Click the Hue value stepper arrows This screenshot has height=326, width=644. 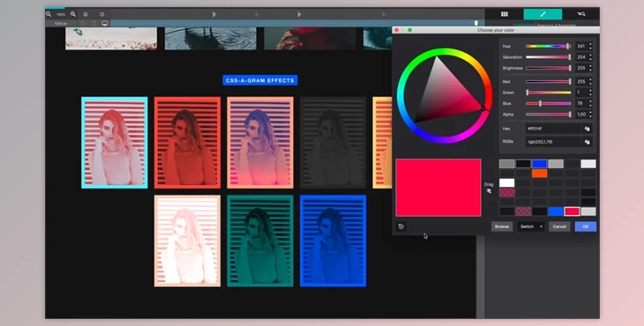coord(590,47)
